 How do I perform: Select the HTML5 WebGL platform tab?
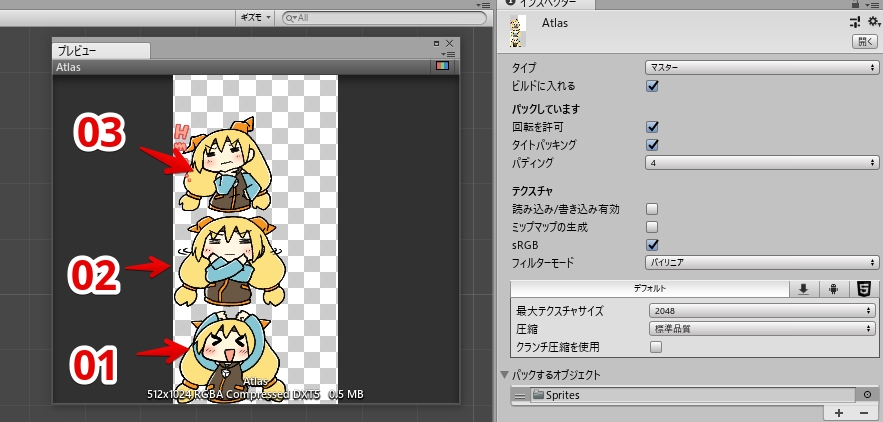(x=863, y=289)
